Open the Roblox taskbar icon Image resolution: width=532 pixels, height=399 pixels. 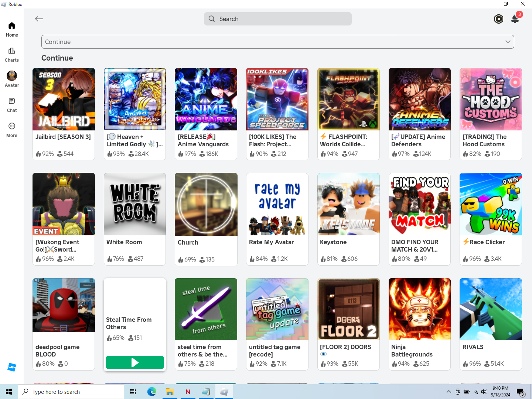(224, 392)
